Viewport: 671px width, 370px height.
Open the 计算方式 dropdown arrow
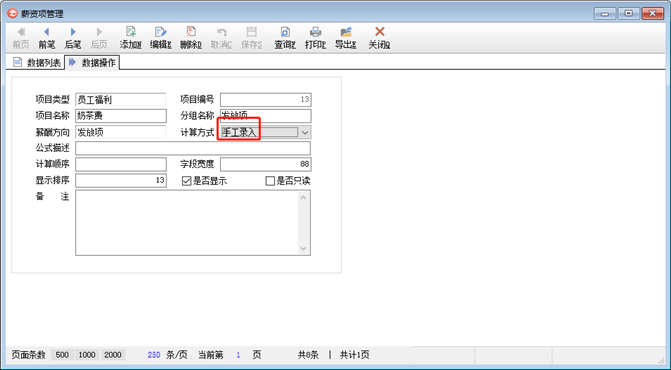[x=305, y=133]
